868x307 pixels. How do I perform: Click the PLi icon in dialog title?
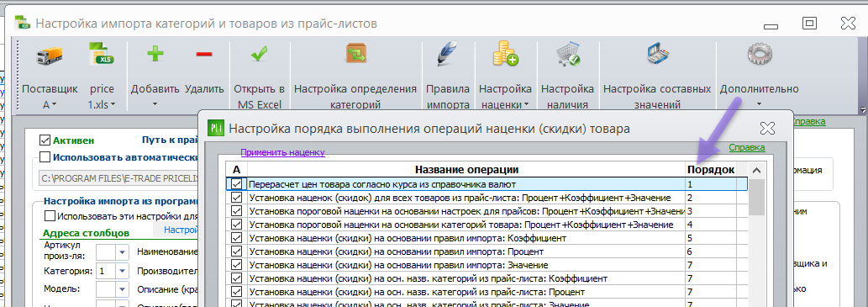[215, 129]
